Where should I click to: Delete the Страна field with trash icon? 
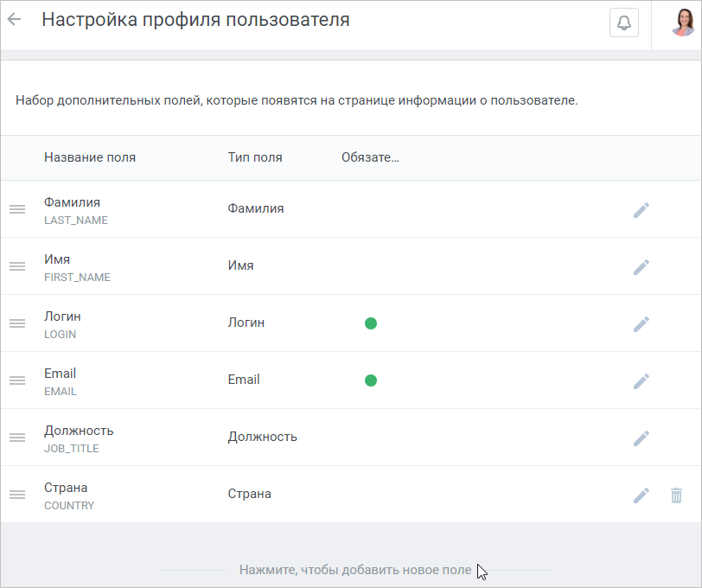676,495
